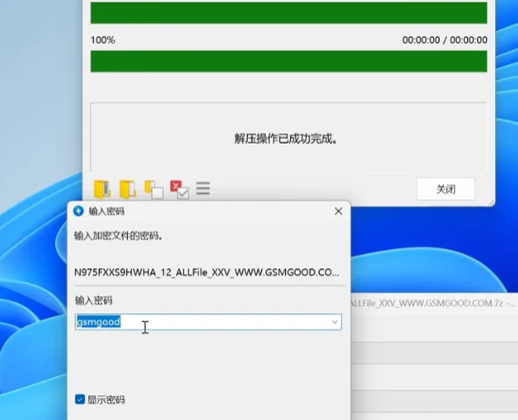The height and width of the screenshot is (420, 518).
Task: Click the 解压操作已成功完成 message area
Action: [288, 138]
